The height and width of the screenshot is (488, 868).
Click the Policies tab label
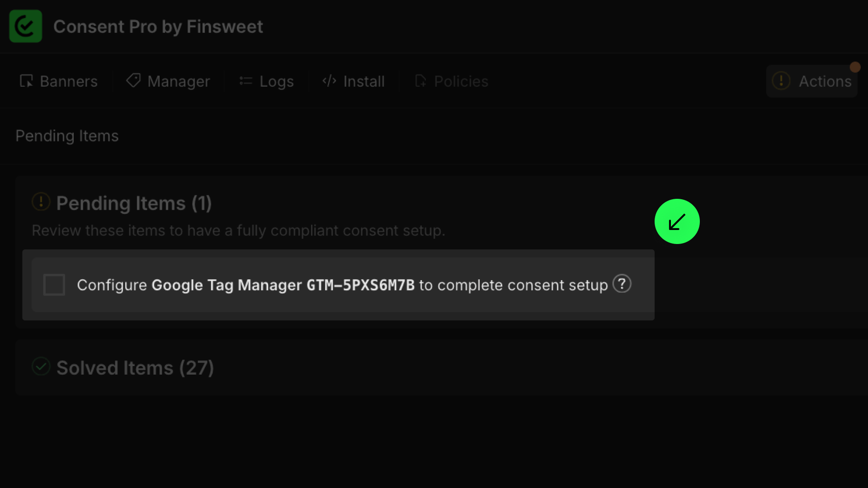(461, 81)
